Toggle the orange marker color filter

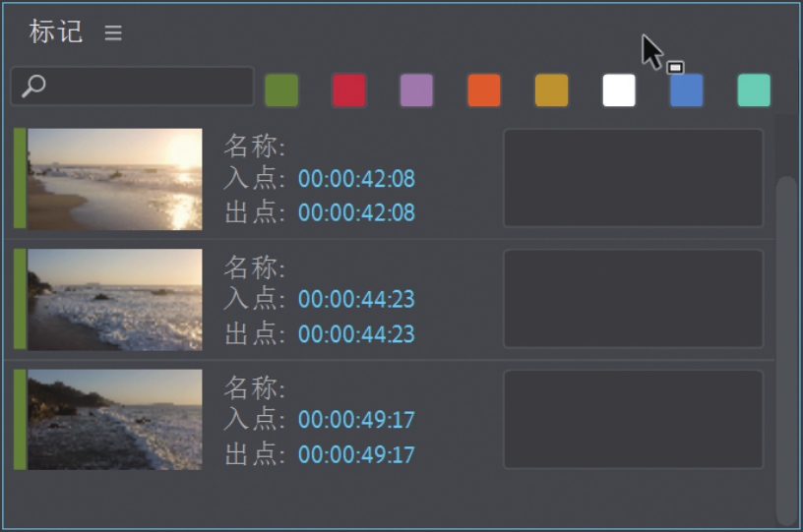[484, 90]
